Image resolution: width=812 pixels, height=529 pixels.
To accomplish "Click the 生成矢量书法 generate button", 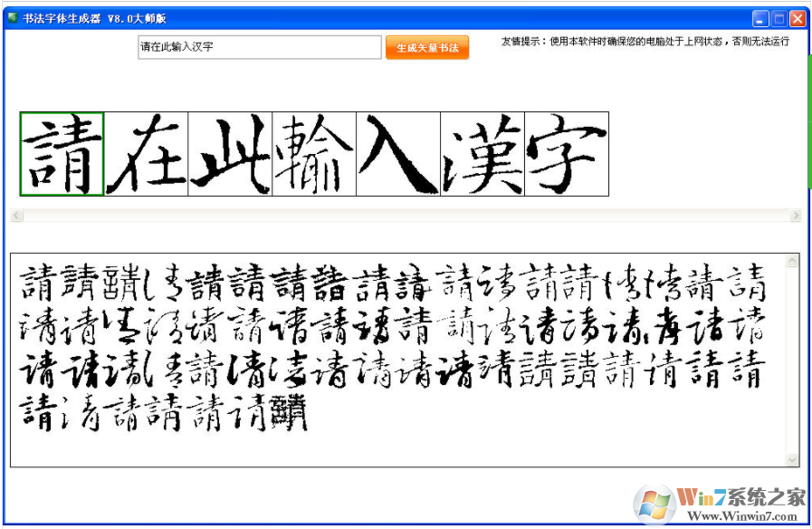I will 426,47.
